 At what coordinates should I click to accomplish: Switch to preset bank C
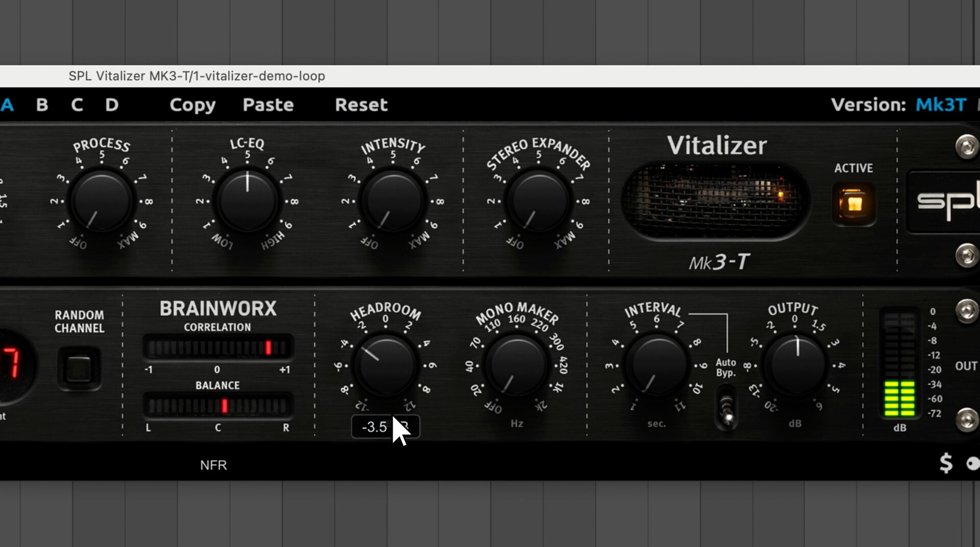click(77, 105)
